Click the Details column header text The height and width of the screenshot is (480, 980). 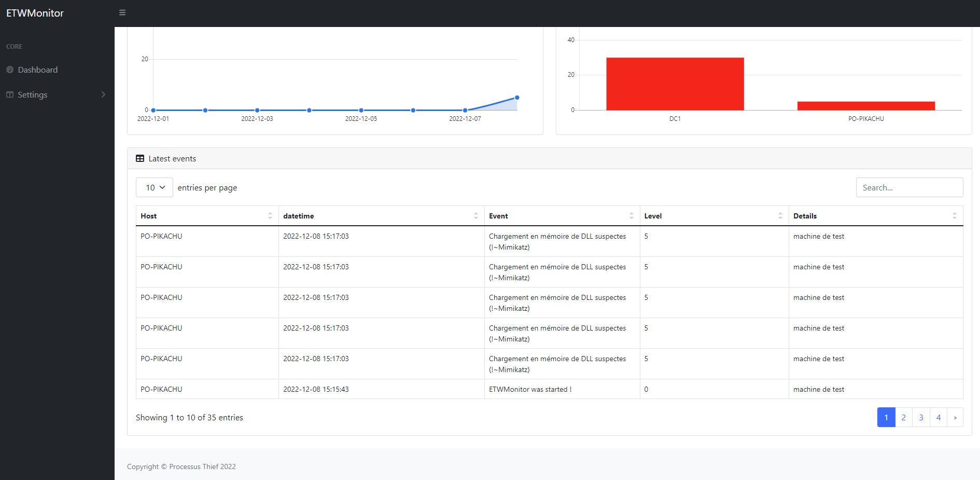point(805,216)
